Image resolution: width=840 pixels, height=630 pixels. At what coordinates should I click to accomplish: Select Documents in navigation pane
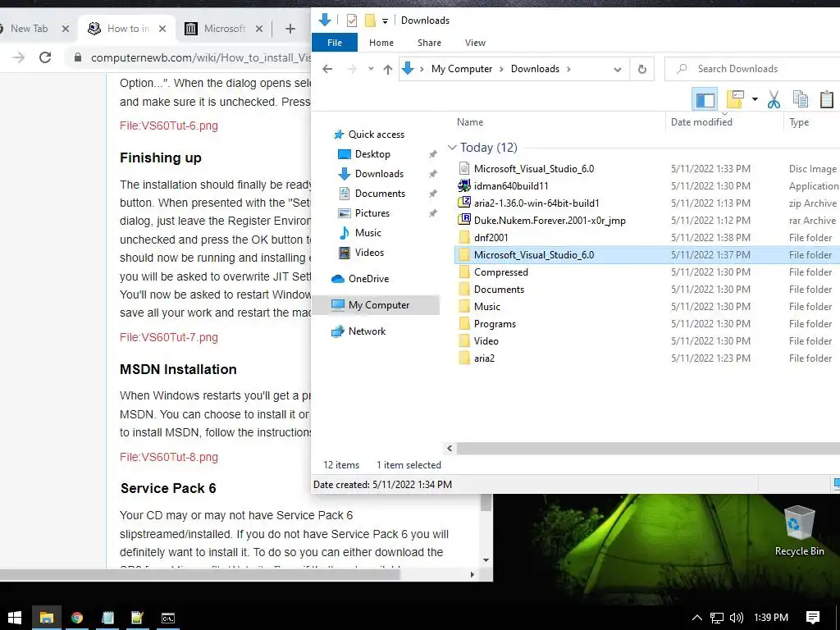tap(380, 194)
